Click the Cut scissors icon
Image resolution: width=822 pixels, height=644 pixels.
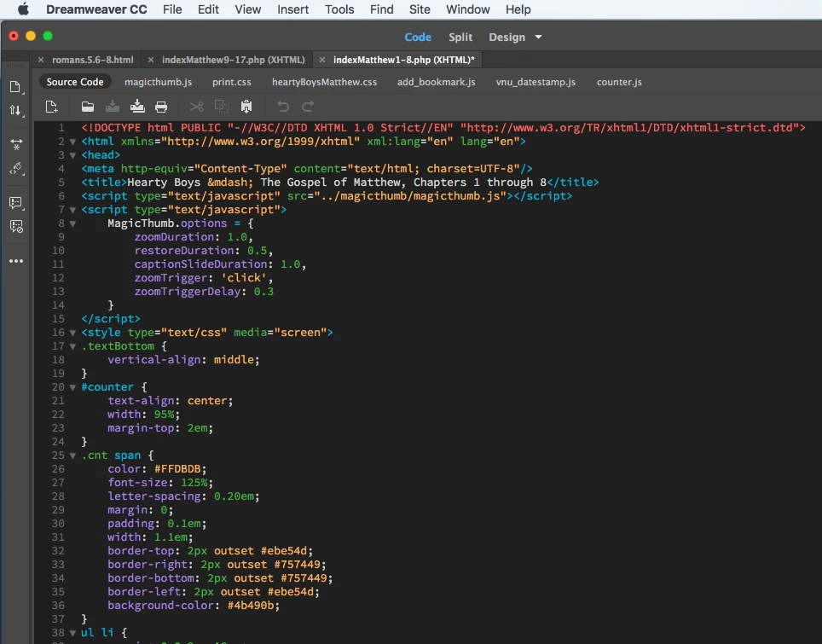coord(197,107)
